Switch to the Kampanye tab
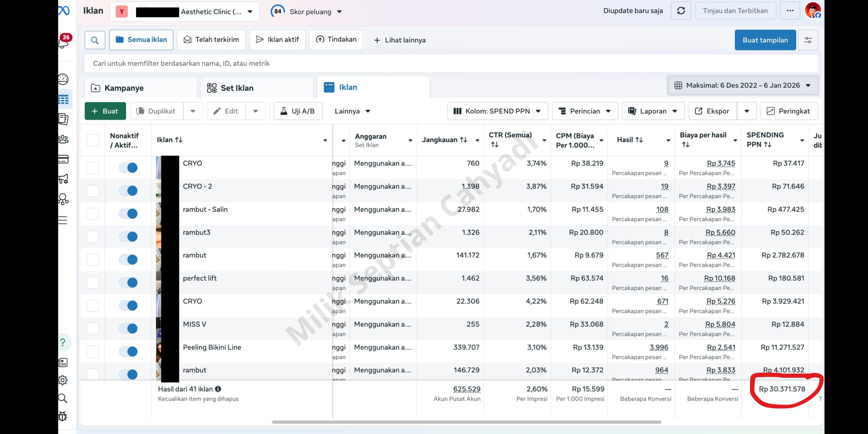The width and height of the screenshot is (868, 434). [x=124, y=88]
